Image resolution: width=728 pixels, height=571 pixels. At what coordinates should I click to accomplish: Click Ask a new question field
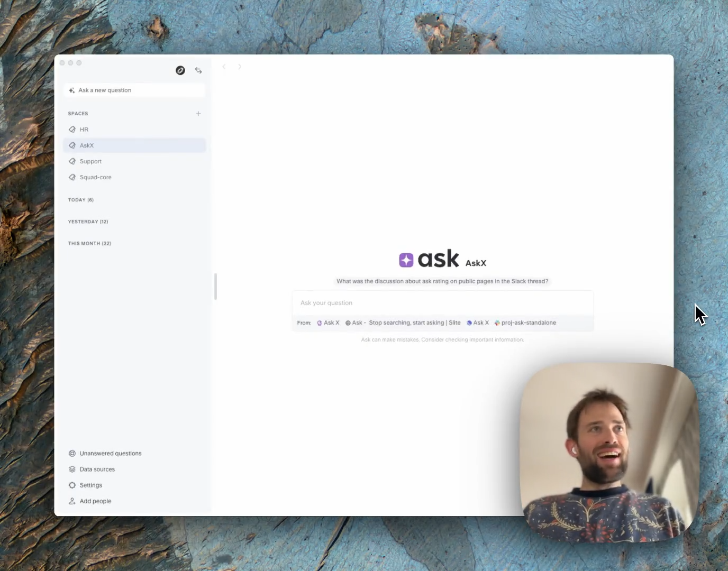coord(134,90)
